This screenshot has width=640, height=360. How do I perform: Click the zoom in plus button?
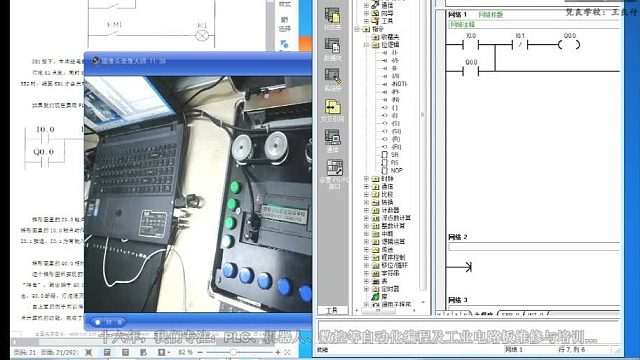(278, 352)
